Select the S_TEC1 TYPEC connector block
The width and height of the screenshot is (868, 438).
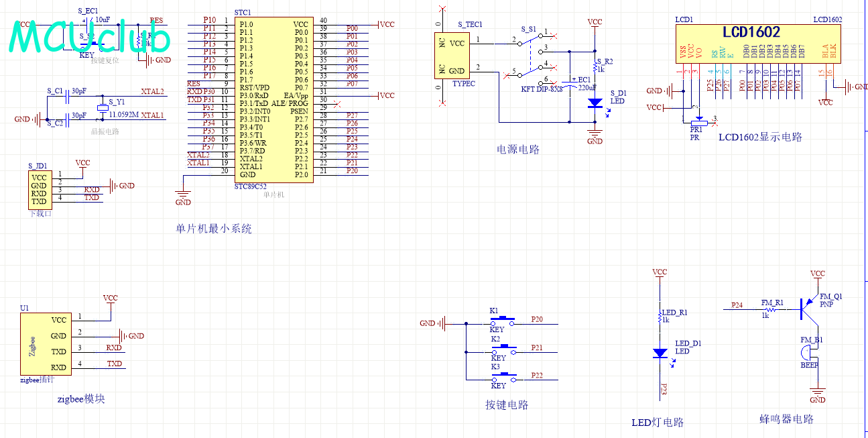coord(450,56)
